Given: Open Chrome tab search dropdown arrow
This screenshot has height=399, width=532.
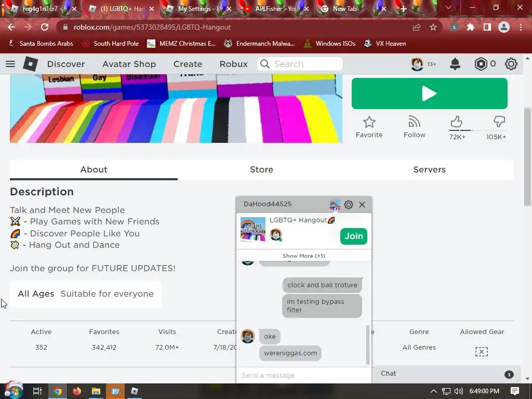Looking at the screenshot, I should point(448,7).
